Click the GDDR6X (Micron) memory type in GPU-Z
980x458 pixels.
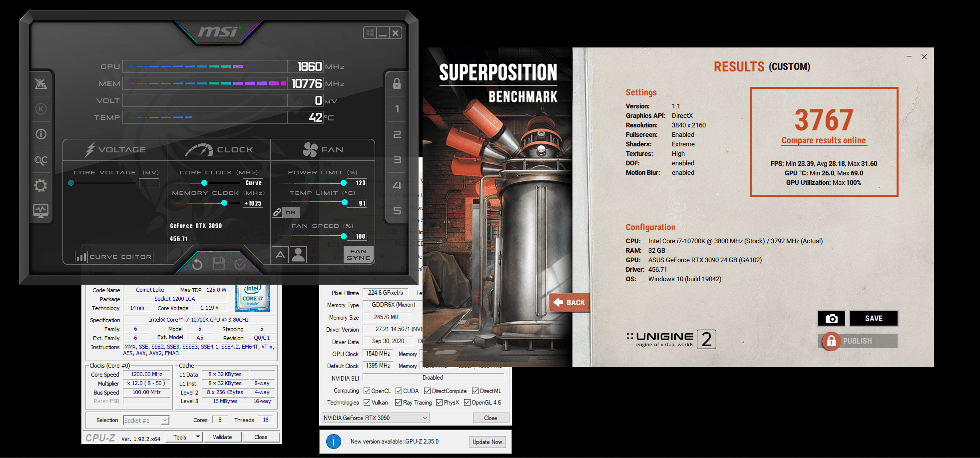click(394, 305)
